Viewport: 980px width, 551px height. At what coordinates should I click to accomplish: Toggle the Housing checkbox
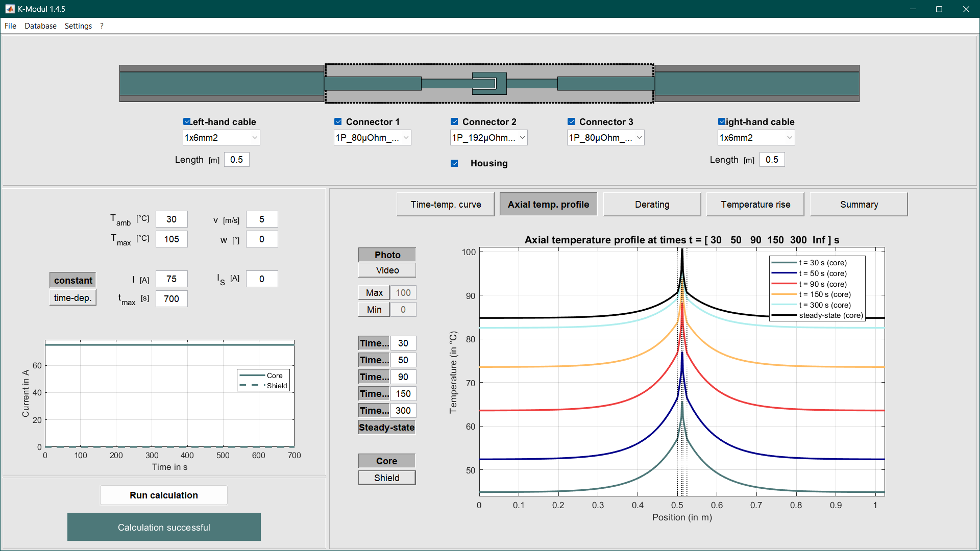(x=454, y=163)
